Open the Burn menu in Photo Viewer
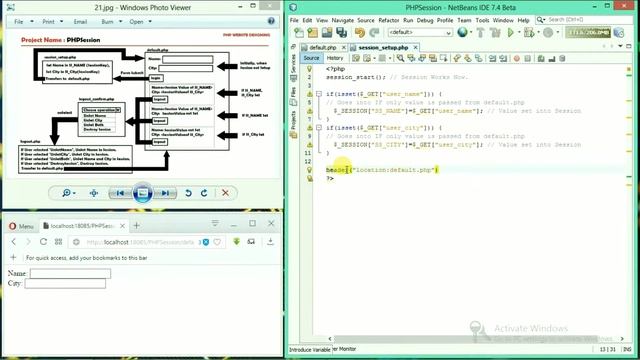Screen dimensions: 640x360 click(111, 22)
